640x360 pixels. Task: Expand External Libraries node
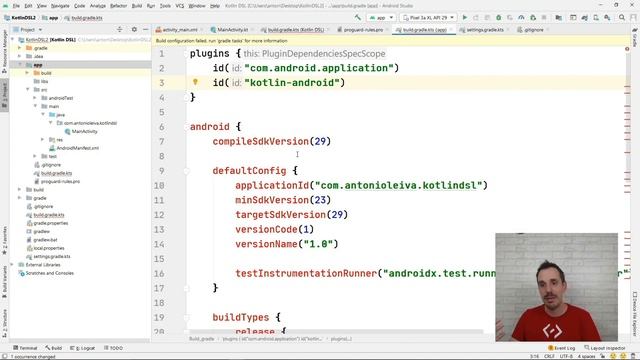click(x=11, y=264)
